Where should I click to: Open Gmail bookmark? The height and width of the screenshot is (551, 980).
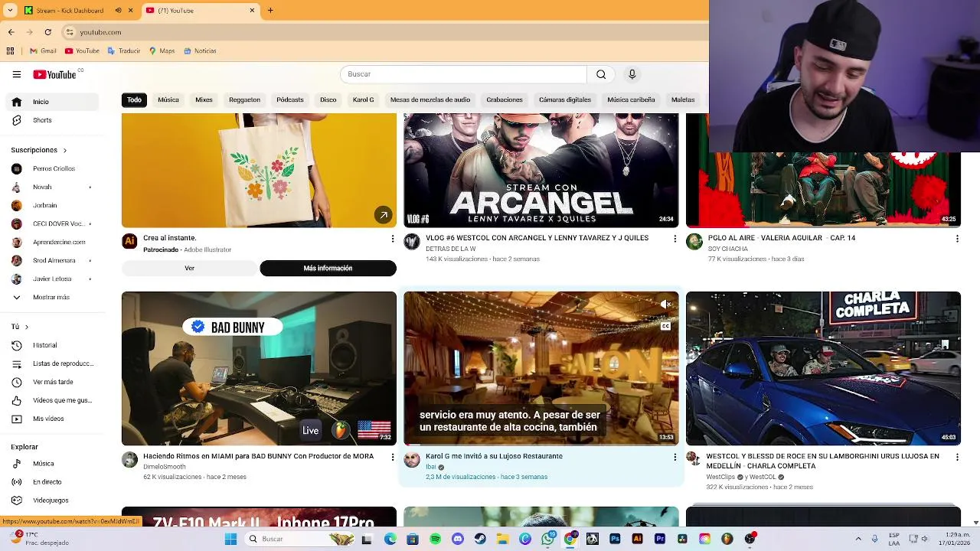[x=43, y=51]
